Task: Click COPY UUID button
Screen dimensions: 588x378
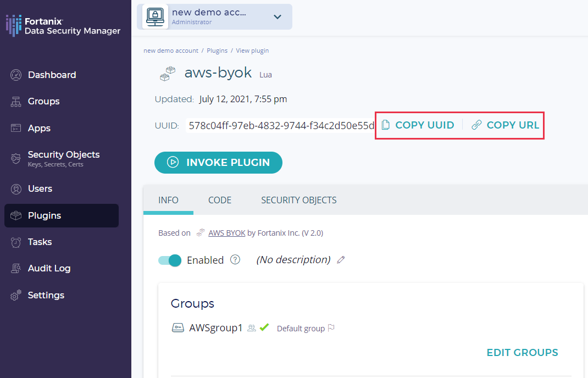Action: (418, 125)
